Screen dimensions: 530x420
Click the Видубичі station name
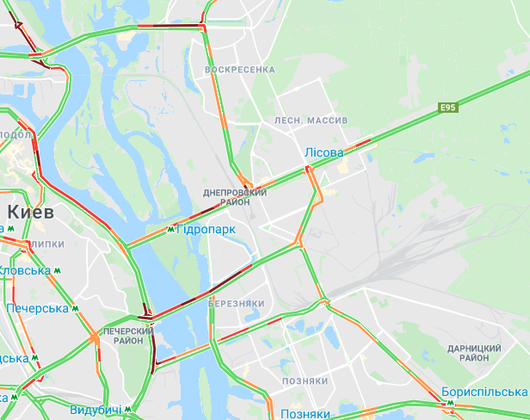tap(96, 411)
